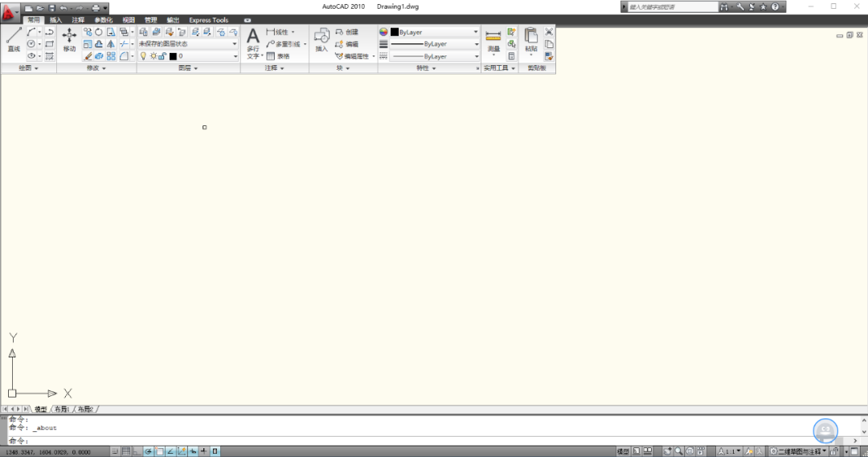Image resolution: width=868 pixels, height=457 pixels.
Task: Switch to the 注释 ribbon tab
Action: 78,20
